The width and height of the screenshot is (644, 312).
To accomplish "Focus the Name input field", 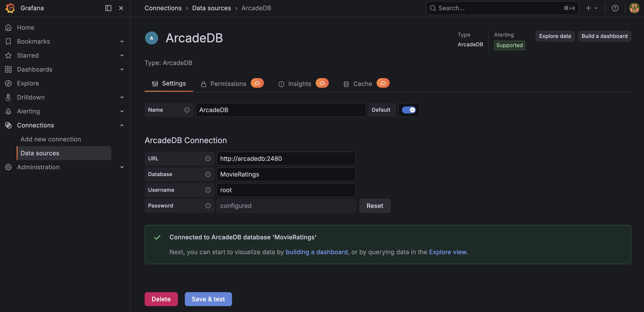I will (x=281, y=110).
